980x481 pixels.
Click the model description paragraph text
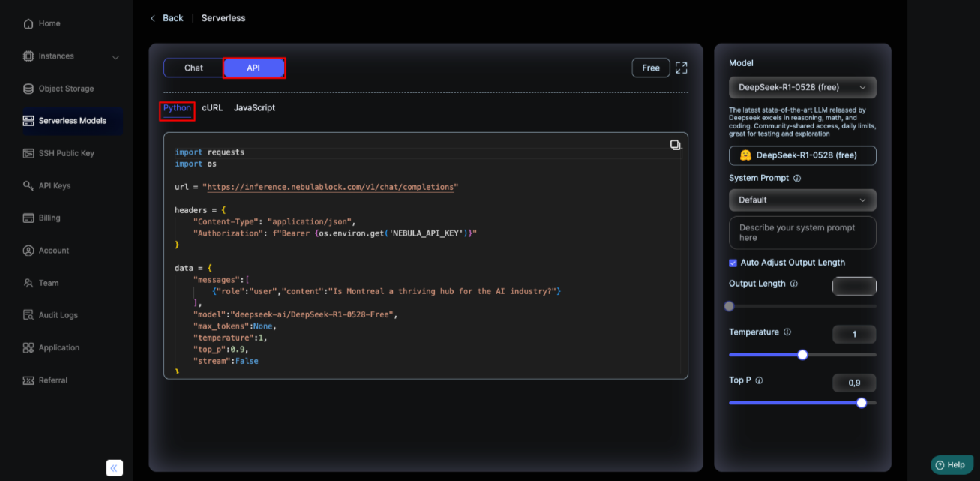[x=802, y=122]
